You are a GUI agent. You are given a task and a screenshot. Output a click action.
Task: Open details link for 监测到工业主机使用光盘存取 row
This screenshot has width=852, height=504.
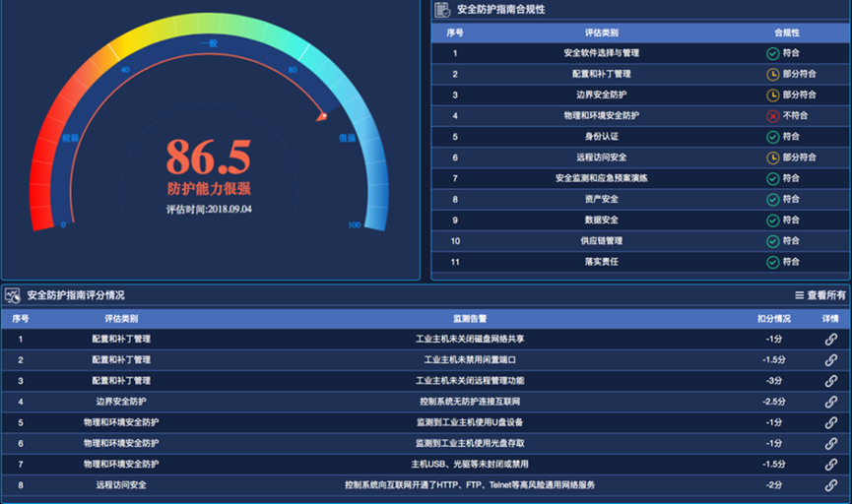[830, 444]
